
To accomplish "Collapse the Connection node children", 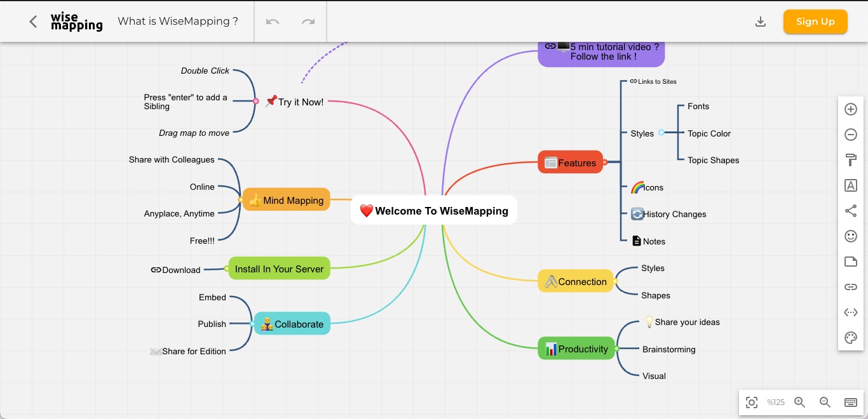I will click(615, 281).
